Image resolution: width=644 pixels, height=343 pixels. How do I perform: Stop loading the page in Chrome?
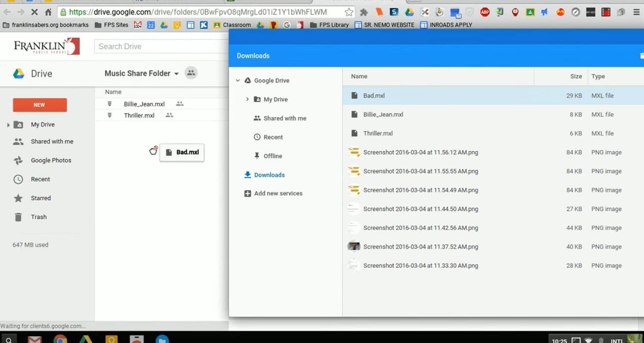coord(36,12)
